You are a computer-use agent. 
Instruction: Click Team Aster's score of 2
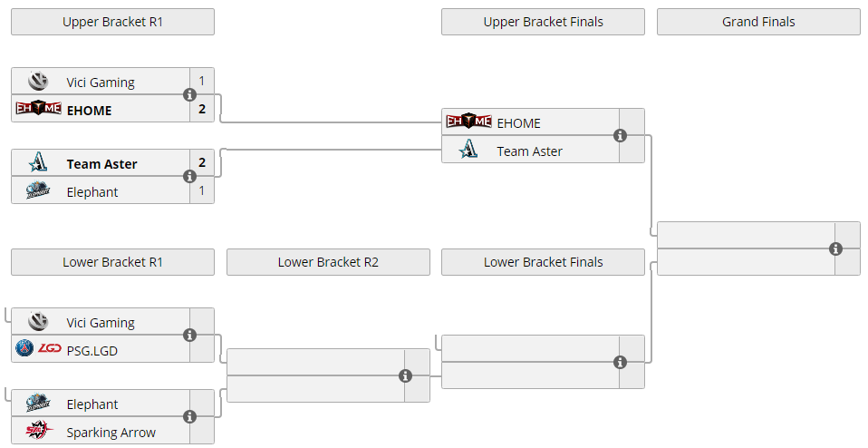click(202, 163)
